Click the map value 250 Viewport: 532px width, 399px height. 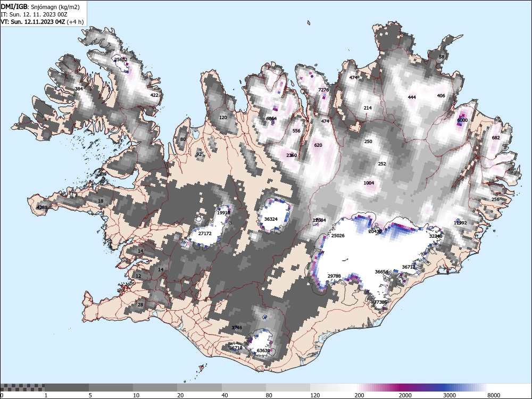[368, 142]
